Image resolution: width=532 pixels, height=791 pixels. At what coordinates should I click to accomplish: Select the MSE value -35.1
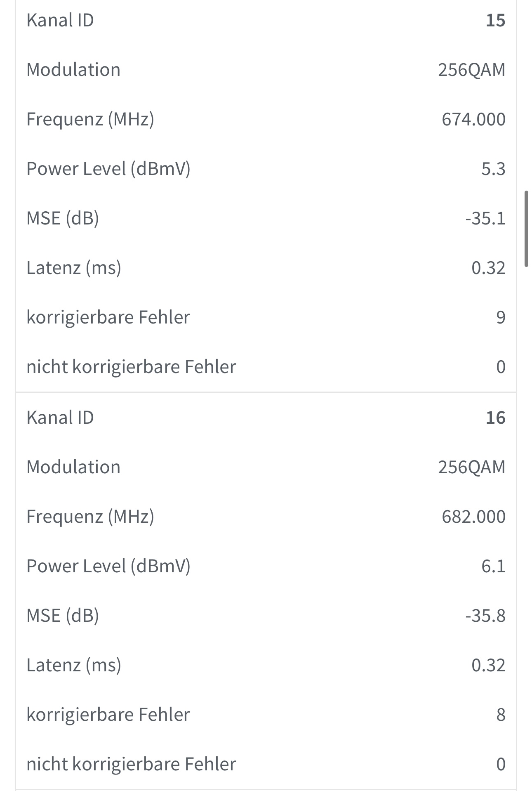[485, 218]
